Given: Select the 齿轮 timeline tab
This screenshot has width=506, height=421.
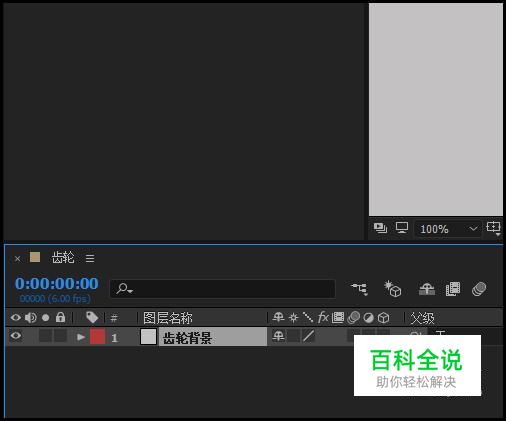Looking at the screenshot, I should click(63, 258).
